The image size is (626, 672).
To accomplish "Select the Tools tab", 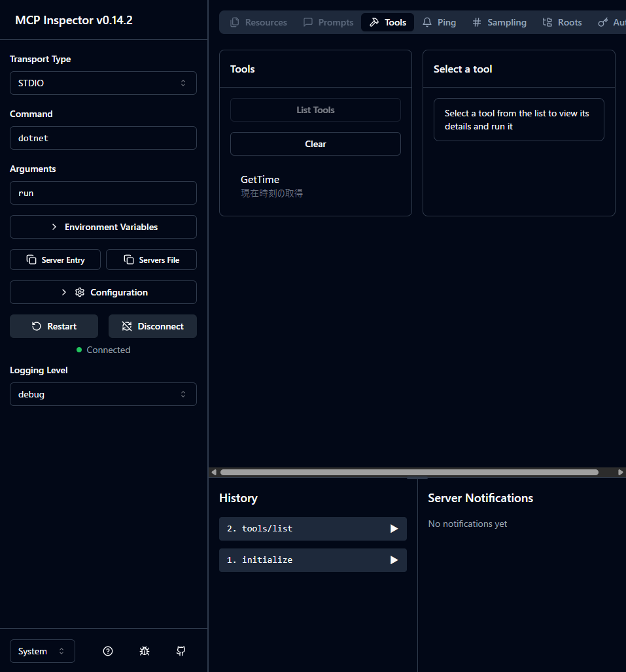I will (388, 22).
